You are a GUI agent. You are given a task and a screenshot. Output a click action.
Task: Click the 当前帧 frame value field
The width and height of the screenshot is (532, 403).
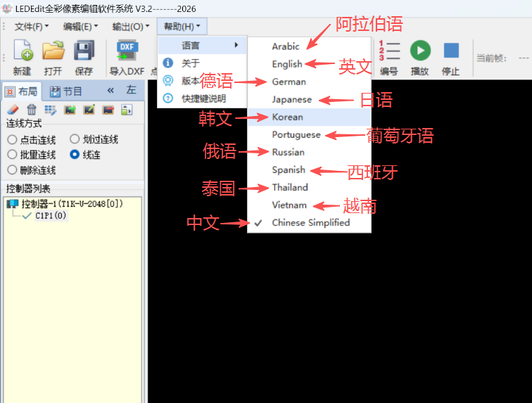[x=524, y=58]
